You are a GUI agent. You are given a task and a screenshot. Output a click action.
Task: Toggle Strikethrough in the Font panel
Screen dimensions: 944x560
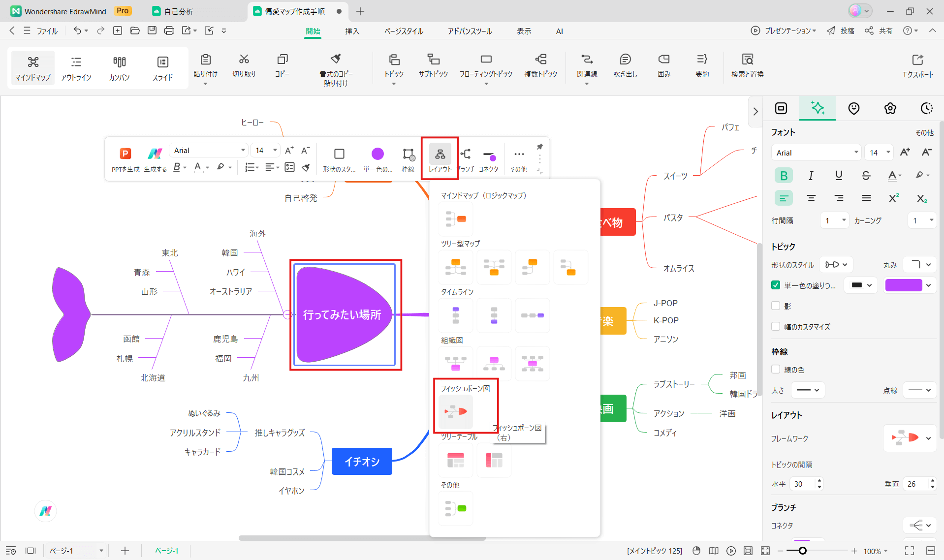(x=866, y=175)
